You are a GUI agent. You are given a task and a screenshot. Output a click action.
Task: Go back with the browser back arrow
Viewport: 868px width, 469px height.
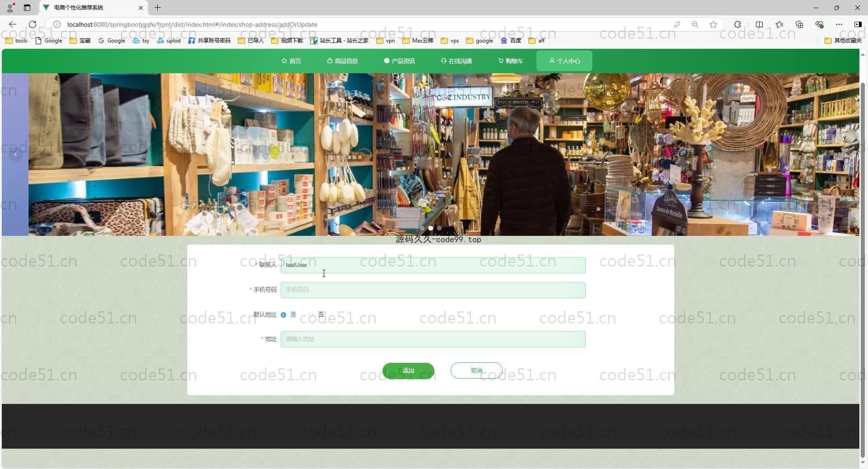(x=13, y=24)
